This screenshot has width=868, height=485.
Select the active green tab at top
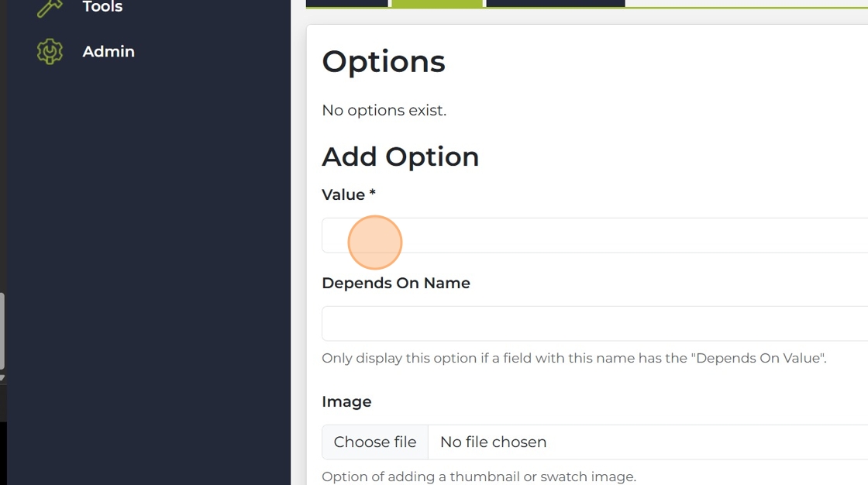click(436, 3)
